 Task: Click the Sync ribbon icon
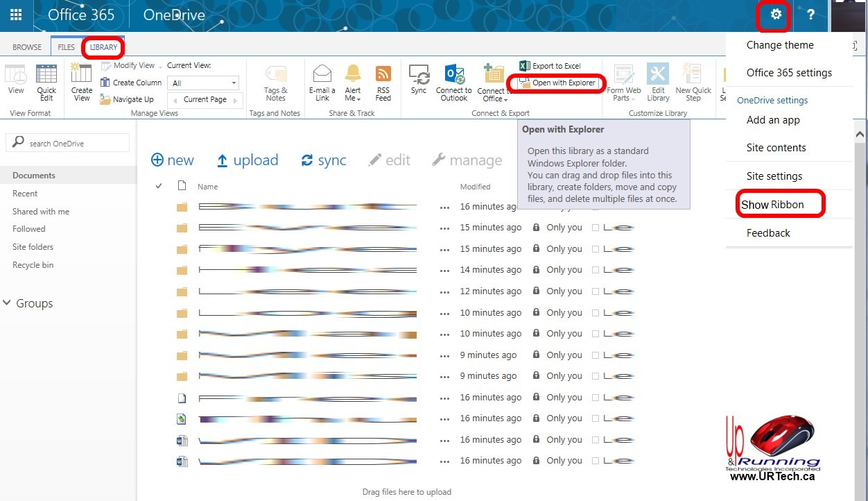pyautogui.click(x=419, y=80)
